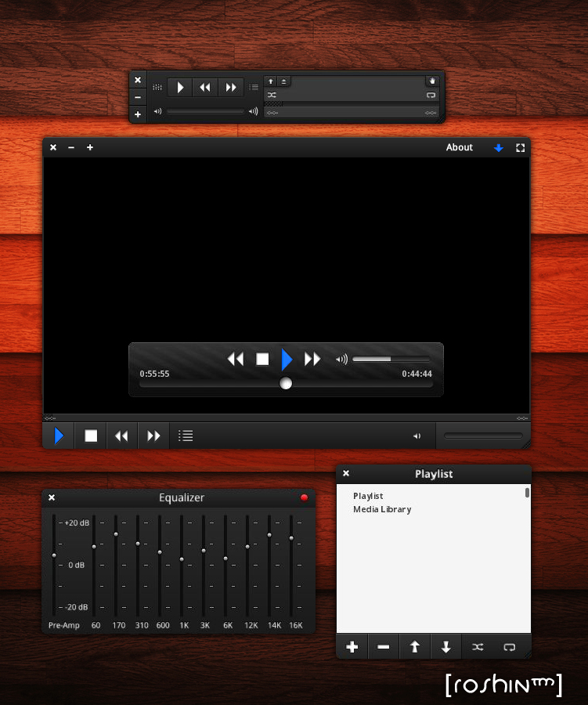This screenshot has height=705, width=588.
Task: Click the blue down arrow beside About
Action: click(499, 147)
